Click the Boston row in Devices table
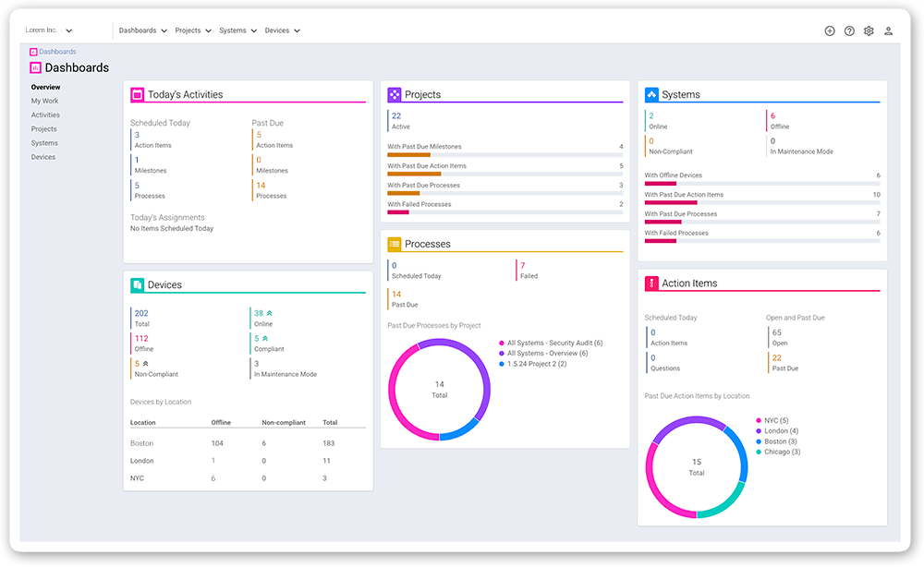The height and width of the screenshot is (567, 924). pos(142,443)
